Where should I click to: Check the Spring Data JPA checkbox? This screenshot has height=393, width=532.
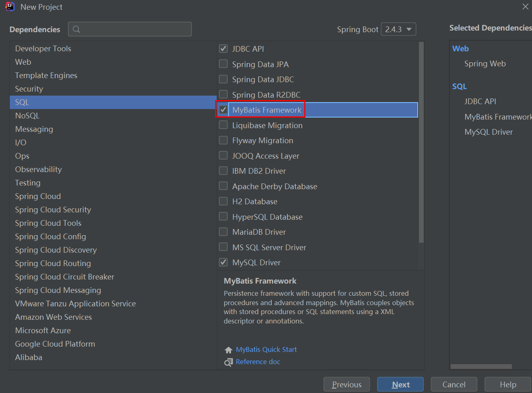[x=223, y=64]
